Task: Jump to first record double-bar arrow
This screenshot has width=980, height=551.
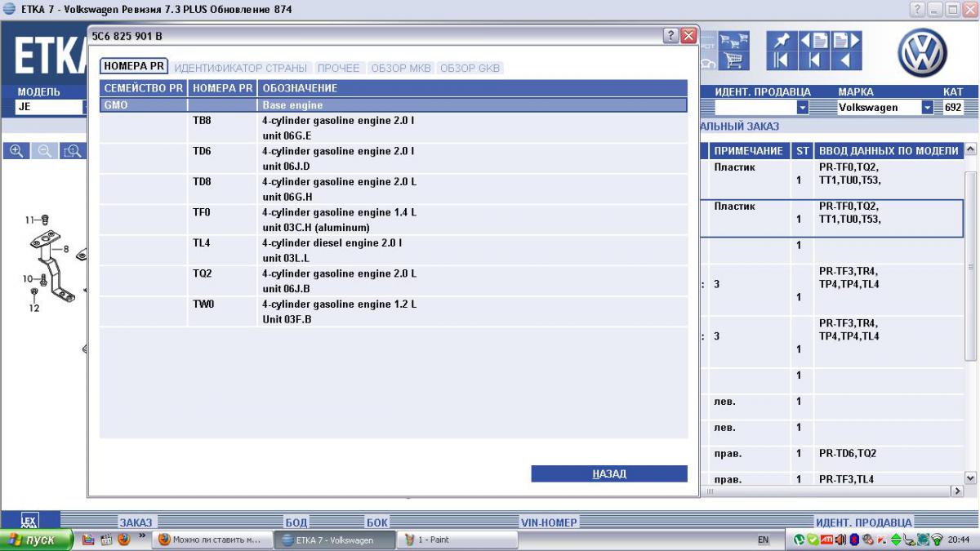Action: pyautogui.click(x=781, y=60)
